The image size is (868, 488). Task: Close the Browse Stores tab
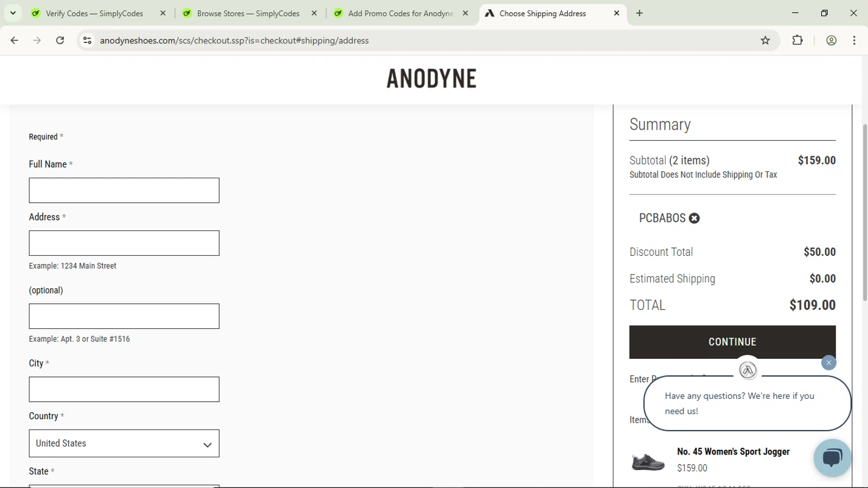coord(314,13)
